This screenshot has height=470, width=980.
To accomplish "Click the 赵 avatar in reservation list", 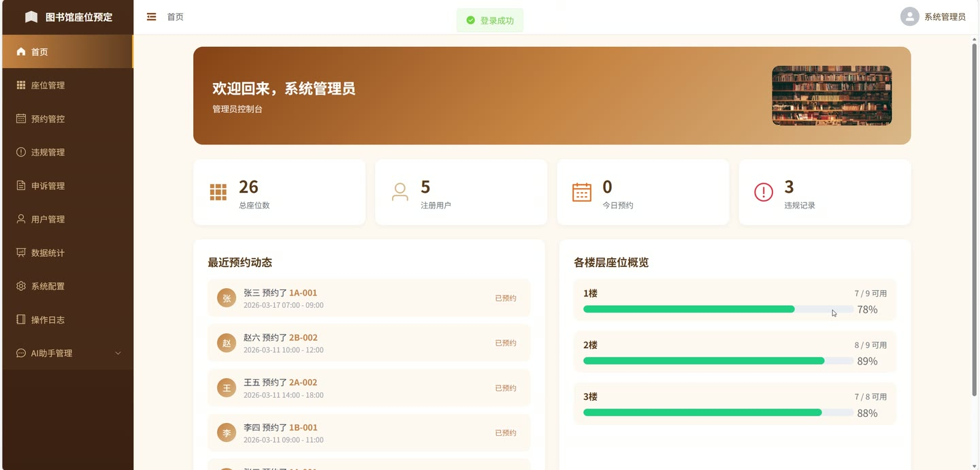I will point(227,343).
